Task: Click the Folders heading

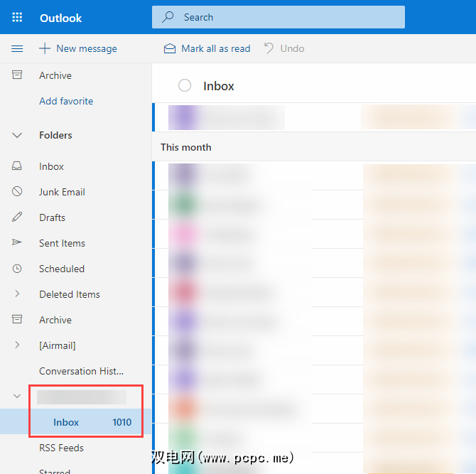Action: 55,135
